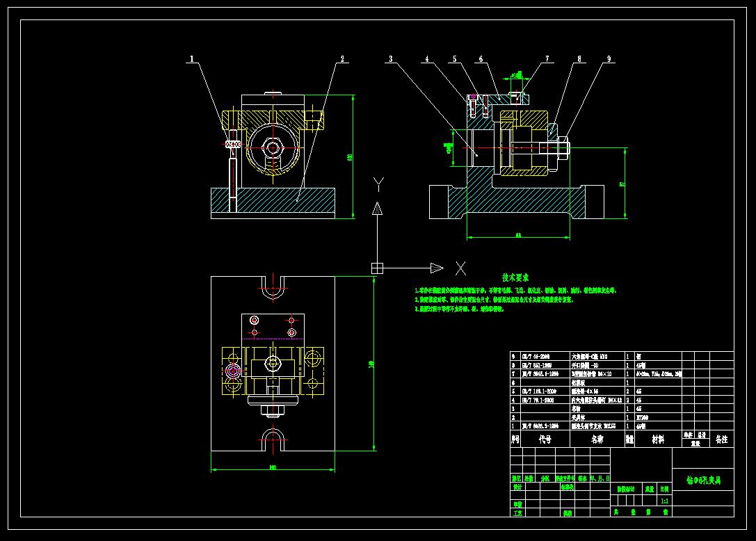The height and width of the screenshot is (541, 756).
Task: Select balloon number 9 callout
Action: (609, 59)
